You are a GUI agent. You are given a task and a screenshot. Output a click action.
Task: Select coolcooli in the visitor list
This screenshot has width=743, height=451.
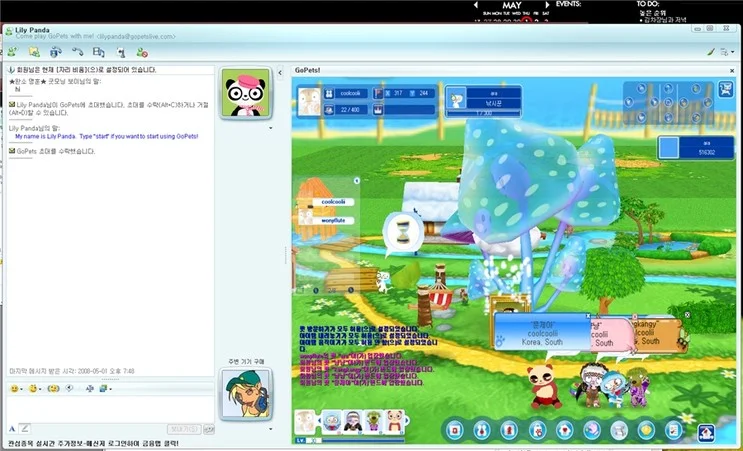point(334,202)
